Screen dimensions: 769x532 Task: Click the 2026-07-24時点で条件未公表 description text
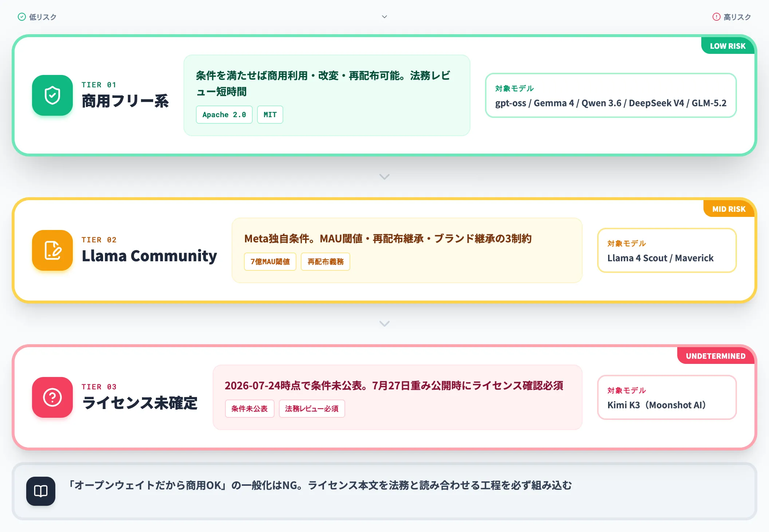(394, 386)
